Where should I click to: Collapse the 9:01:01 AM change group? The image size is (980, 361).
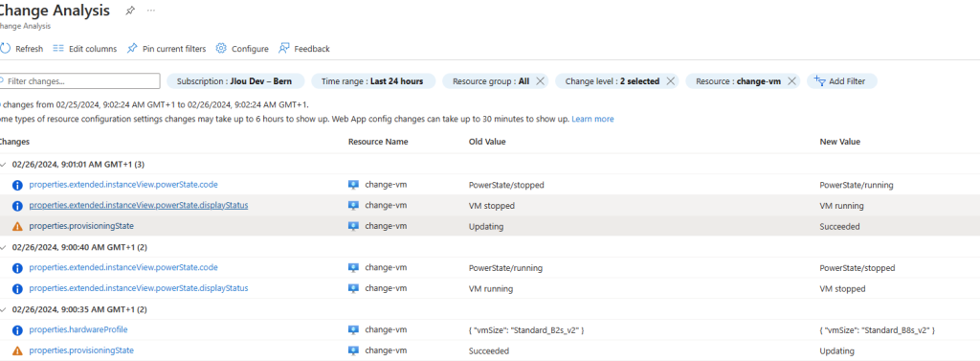[5, 164]
